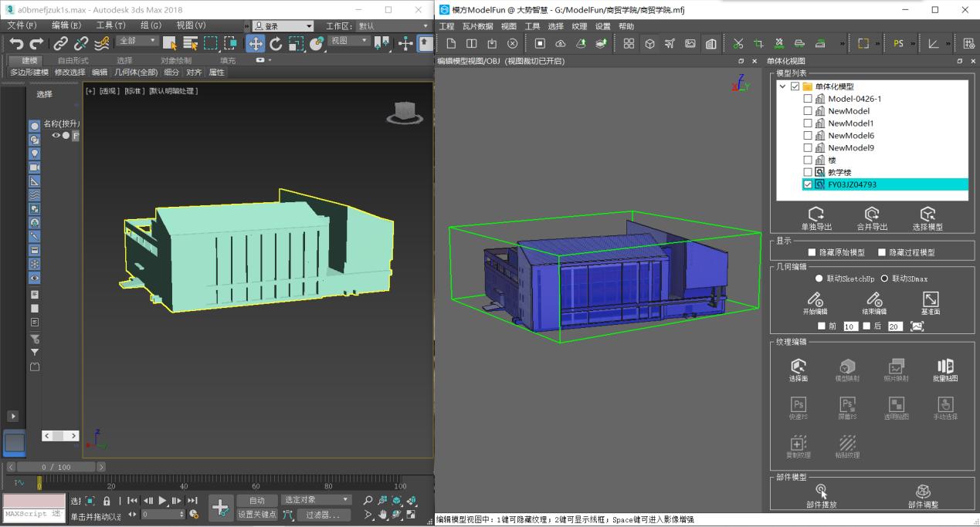Click the crop tool icon in ModelFun toolbar
Image resolution: width=980 pixels, height=527 pixels.
(758, 44)
